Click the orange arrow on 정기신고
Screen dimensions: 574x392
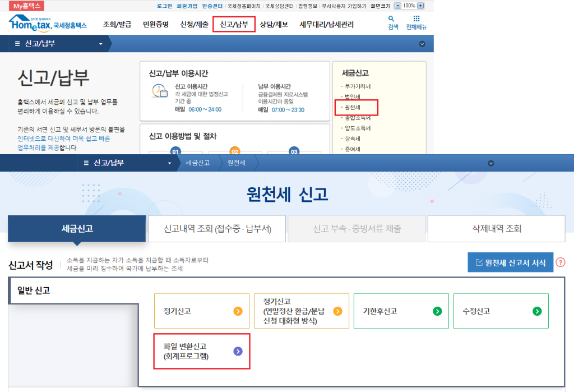(x=238, y=311)
